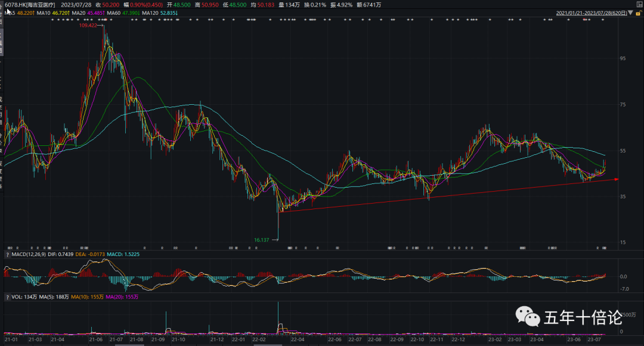
Task: Click the MACD(12,26,9) indicator label
Action: pyautogui.click(x=29, y=254)
